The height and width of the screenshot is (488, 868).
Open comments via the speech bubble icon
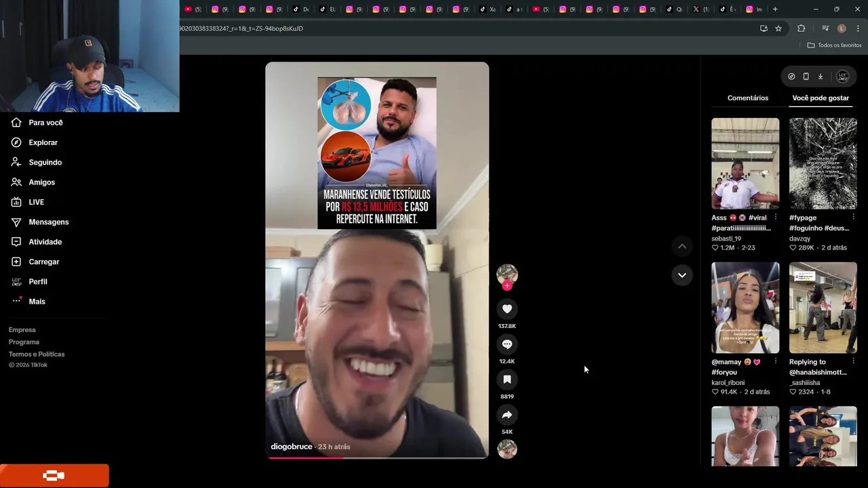pyautogui.click(x=507, y=344)
